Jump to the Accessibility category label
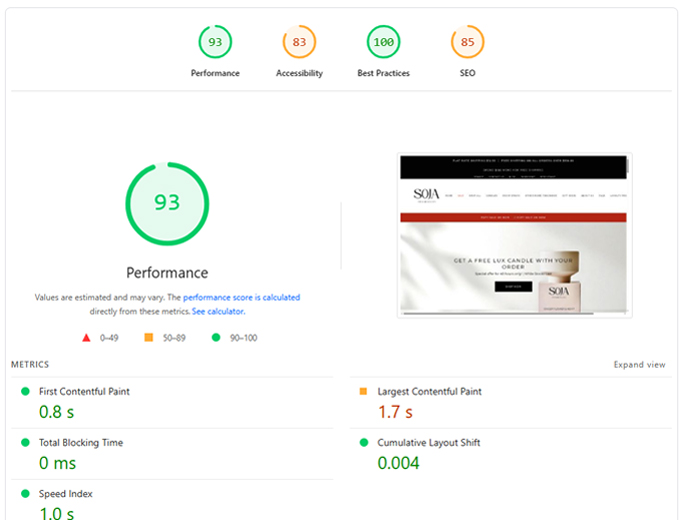Image resolution: width=680 pixels, height=520 pixels. coord(299,73)
